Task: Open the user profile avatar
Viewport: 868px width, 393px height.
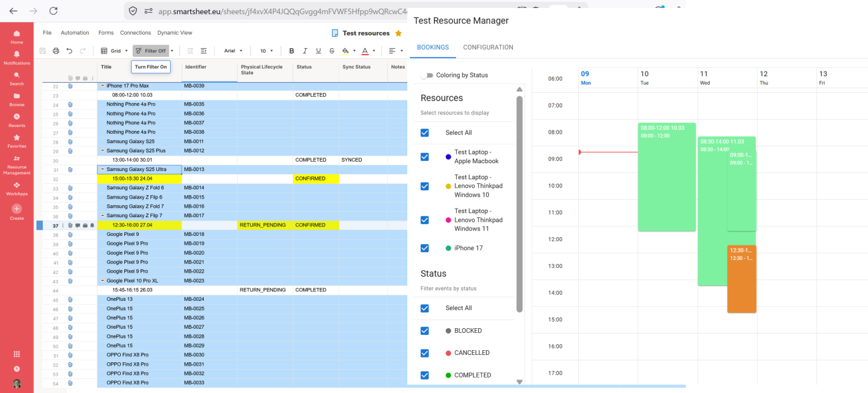Action: coord(17,384)
